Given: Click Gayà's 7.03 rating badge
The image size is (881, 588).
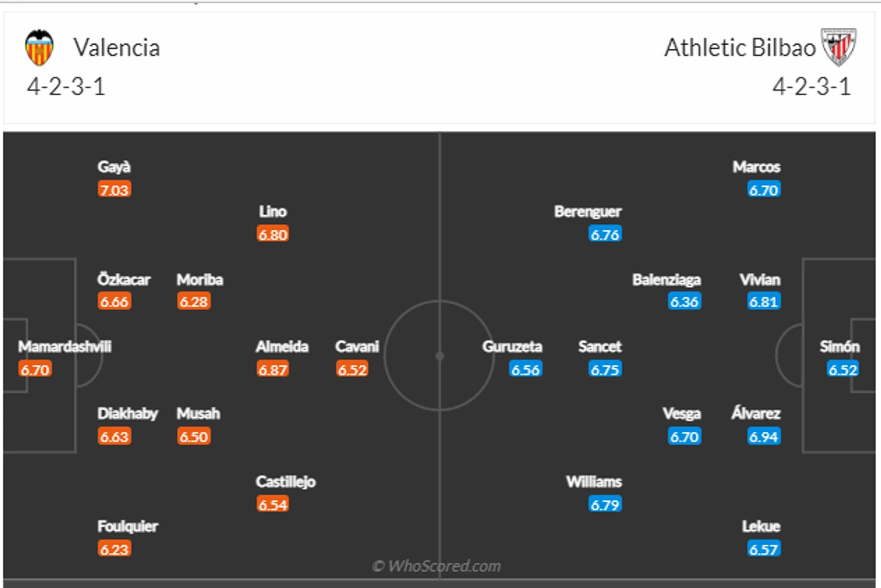Looking at the screenshot, I should (x=114, y=190).
